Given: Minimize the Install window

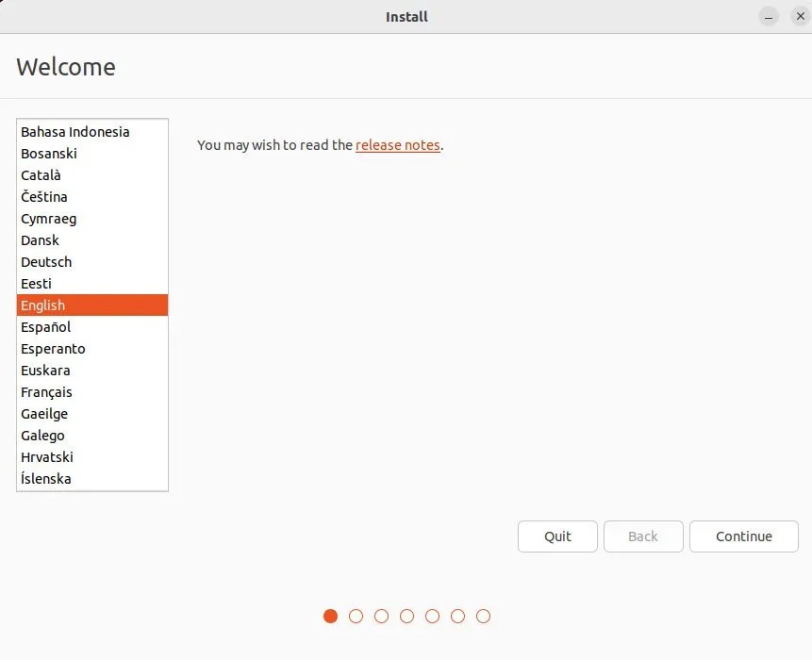Looking at the screenshot, I should click(x=770, y=17).
